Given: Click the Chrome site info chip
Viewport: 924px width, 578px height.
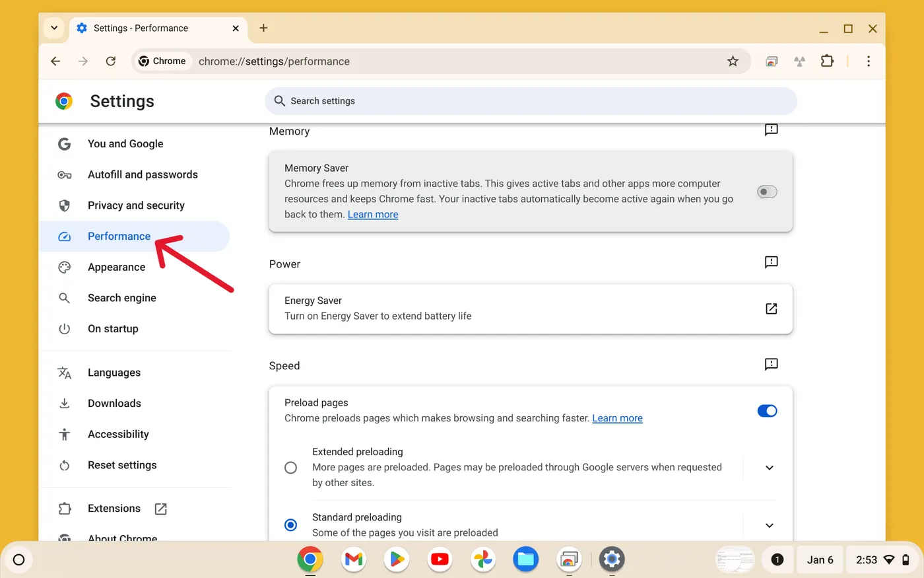Looking at the screenshot, I should [162, 61].
